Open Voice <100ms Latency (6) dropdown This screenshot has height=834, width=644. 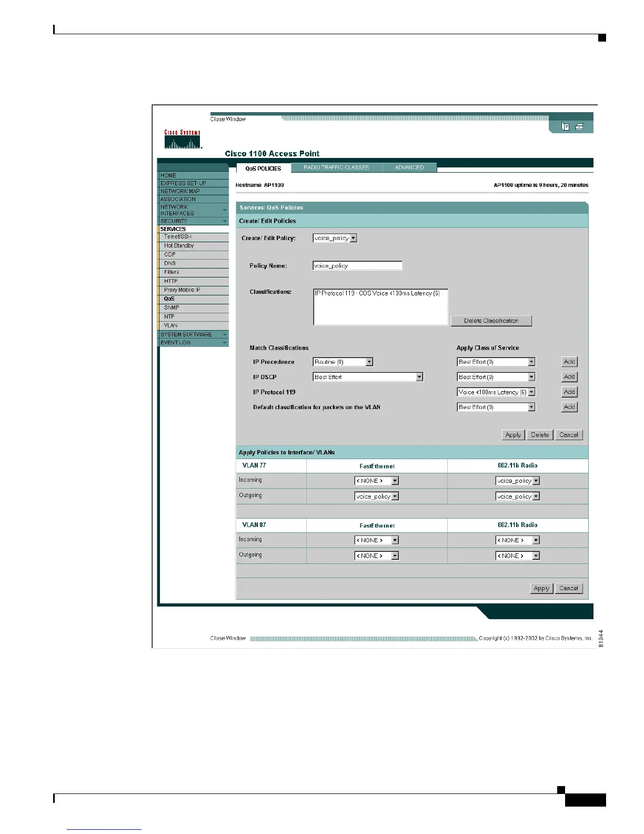pyautogui.click(x=496, y=392)
